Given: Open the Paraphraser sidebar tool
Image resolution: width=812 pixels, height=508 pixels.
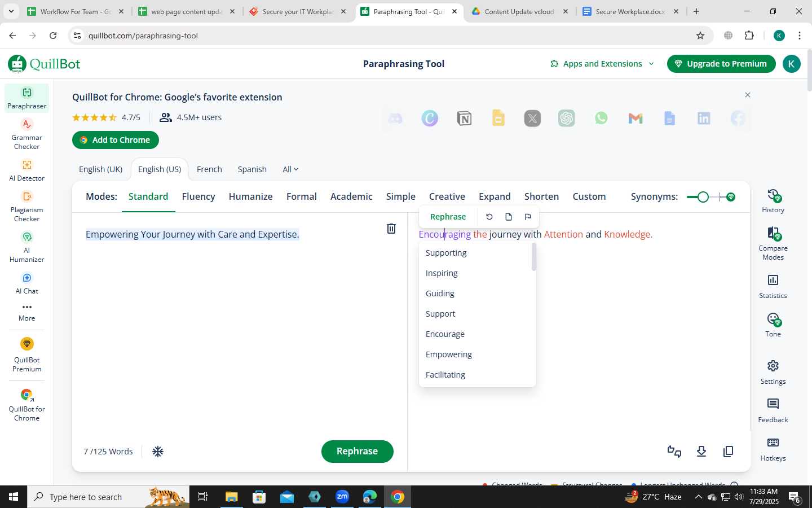Looking at the screenshot, I should (27, 98).
